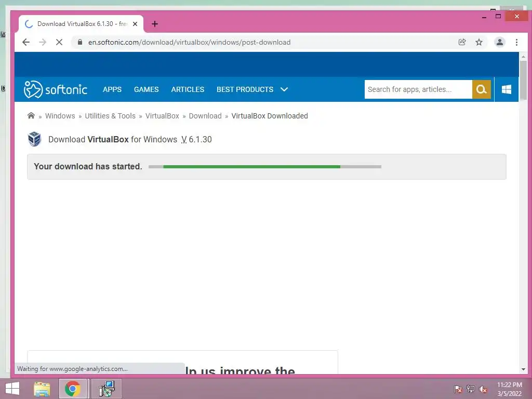Open APPS in Softonic navigation
Screen dimensions: 532x399
tap(112, 89)
